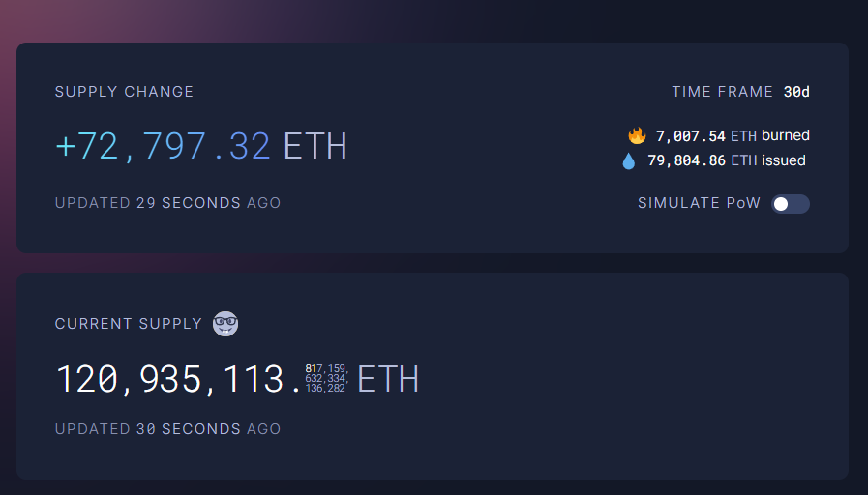Click the Updated 29 seconds ago text
This screenshot has height=495, width=868.
pos(167,203)
